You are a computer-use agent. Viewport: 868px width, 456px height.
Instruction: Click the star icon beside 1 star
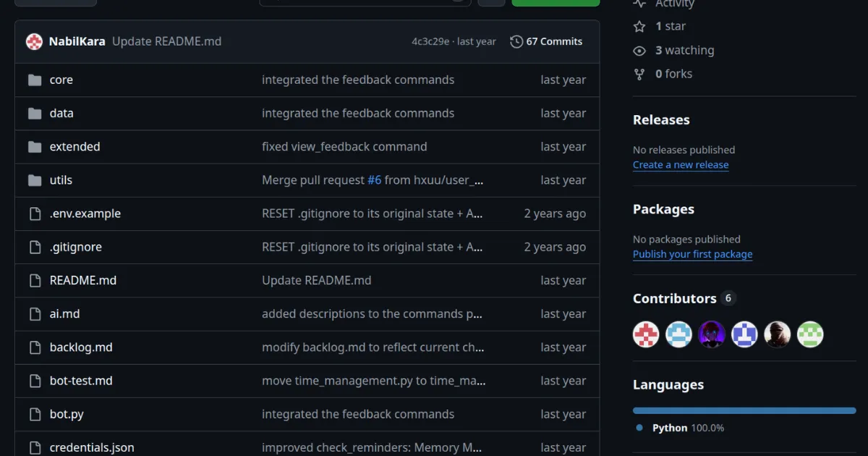(x=639, y=26)
